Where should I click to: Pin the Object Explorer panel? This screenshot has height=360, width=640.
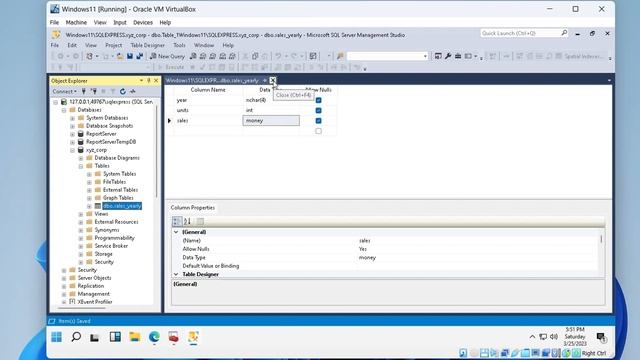click(149, 81)
